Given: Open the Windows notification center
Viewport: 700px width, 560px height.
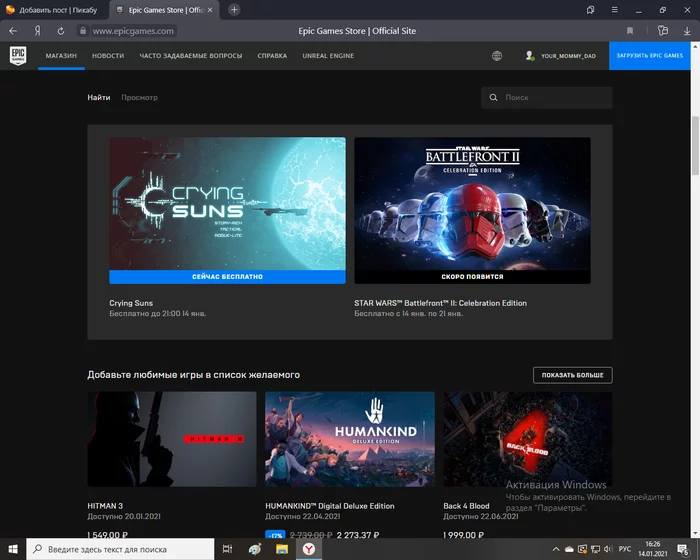Looking at the screenshot, I should [x=683, y=549].
